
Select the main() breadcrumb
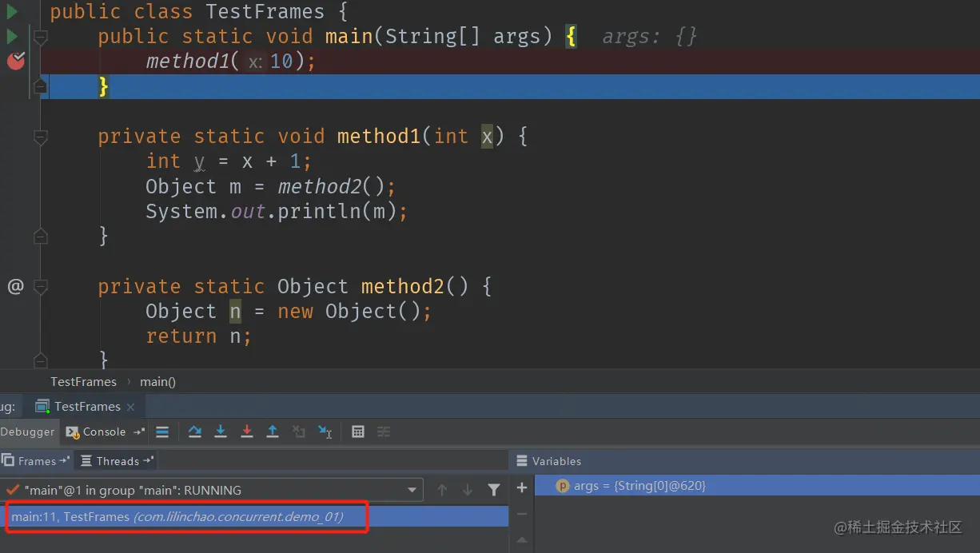(x=157, y=381)
